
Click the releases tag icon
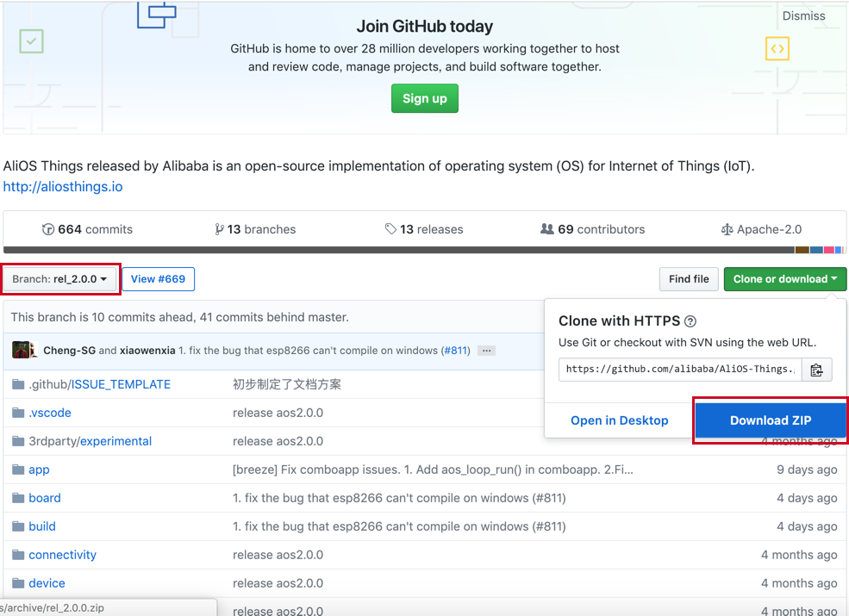click(390, 229)
